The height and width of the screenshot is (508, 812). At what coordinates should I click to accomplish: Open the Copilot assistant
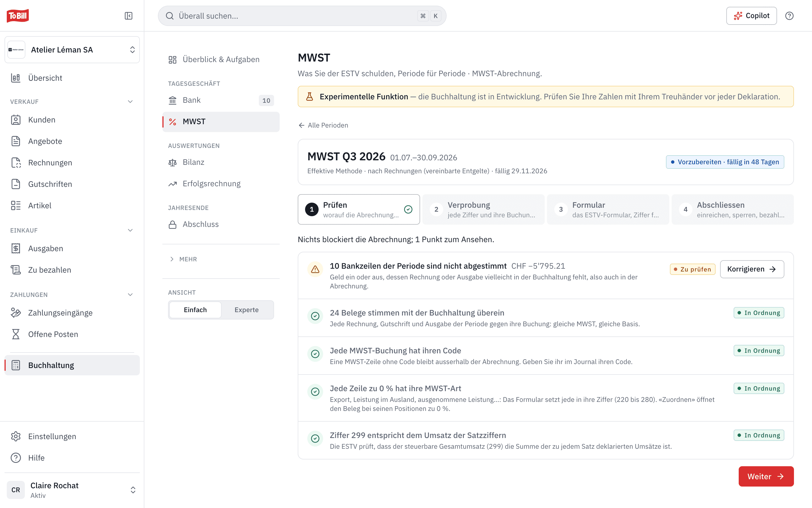click(x=751, y=16)
